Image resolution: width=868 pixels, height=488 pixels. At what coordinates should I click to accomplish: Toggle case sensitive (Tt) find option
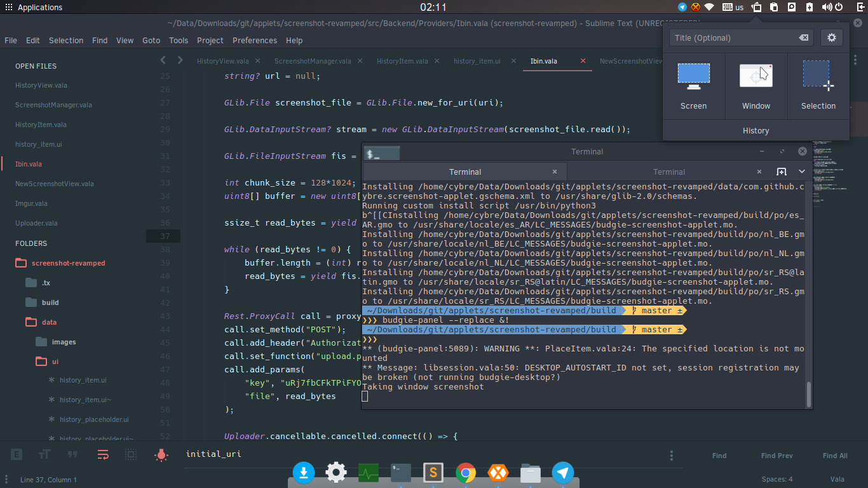(44, 454)
